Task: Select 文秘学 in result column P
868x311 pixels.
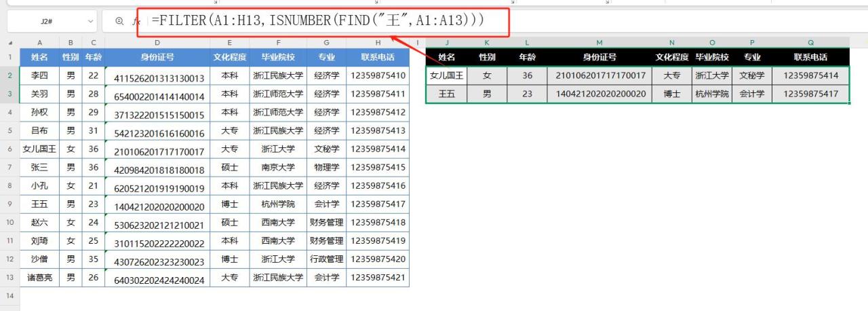Action: point(751,75)
